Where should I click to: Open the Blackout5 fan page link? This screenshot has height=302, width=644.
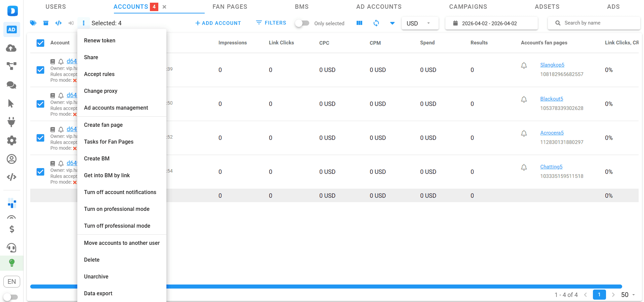point(552,99)
